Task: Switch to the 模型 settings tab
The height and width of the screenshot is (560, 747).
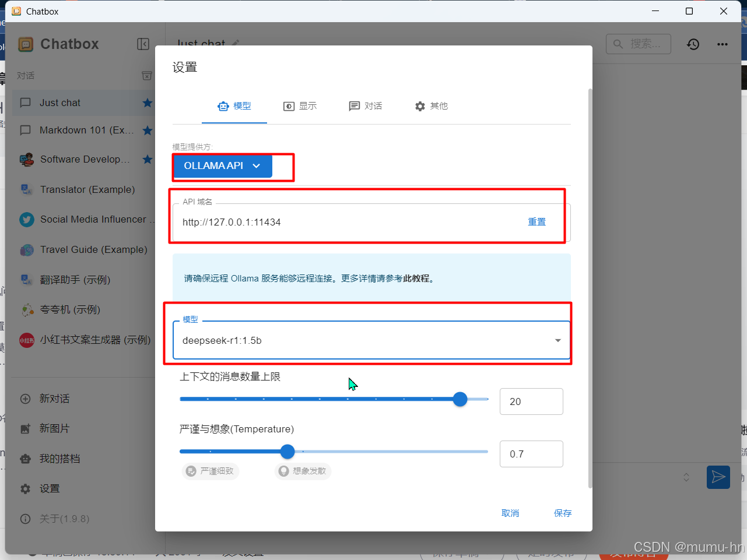Action: tap(234, 106)
